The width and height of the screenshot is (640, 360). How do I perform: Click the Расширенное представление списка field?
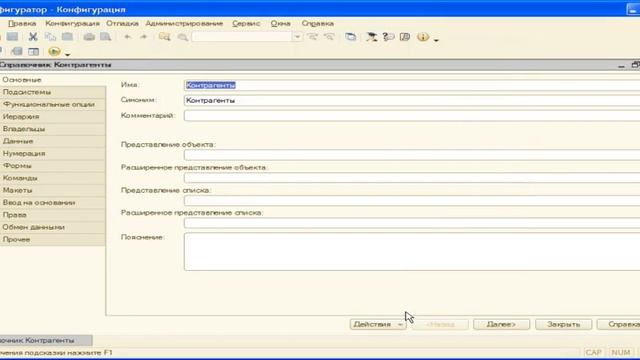pyautogui.click(x=412, y=223)
